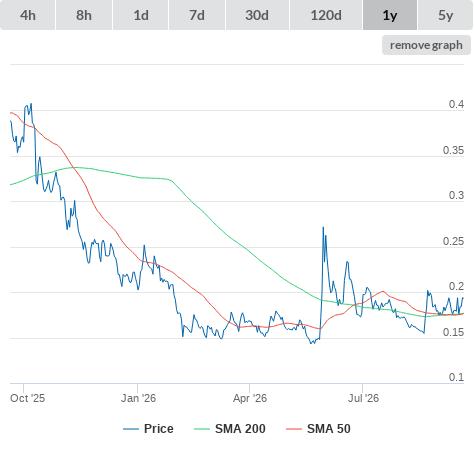The height and width of the screenshot is (455, 474).
Task: Select the 4h time range tab
Action: 28,15
